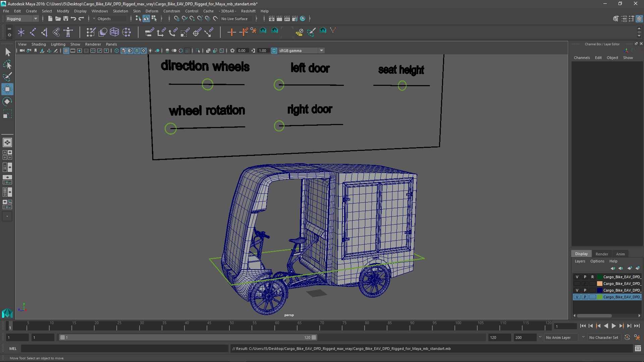Click the Create Joint shelf icon
The height and width of the screenshot is (362, 644).
click(33, 32)
